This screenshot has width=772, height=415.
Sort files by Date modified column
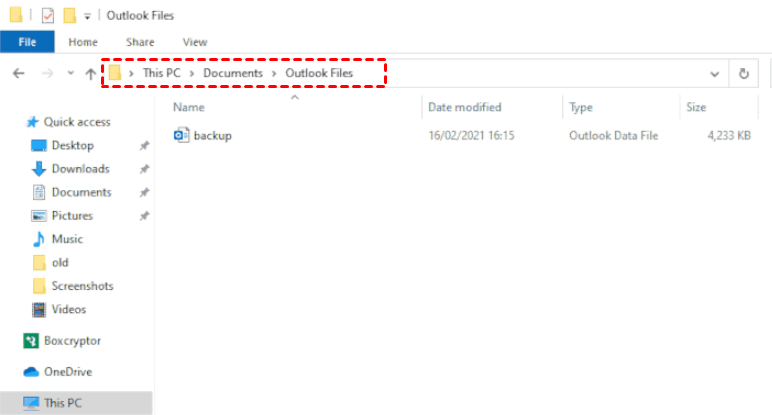click(x=464, y=107)
